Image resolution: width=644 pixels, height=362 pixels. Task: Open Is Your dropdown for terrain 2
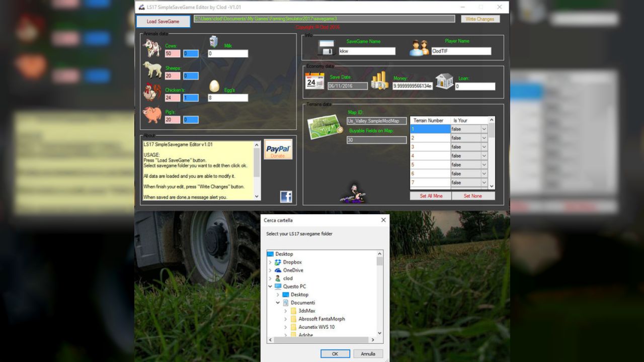point(484,138)
